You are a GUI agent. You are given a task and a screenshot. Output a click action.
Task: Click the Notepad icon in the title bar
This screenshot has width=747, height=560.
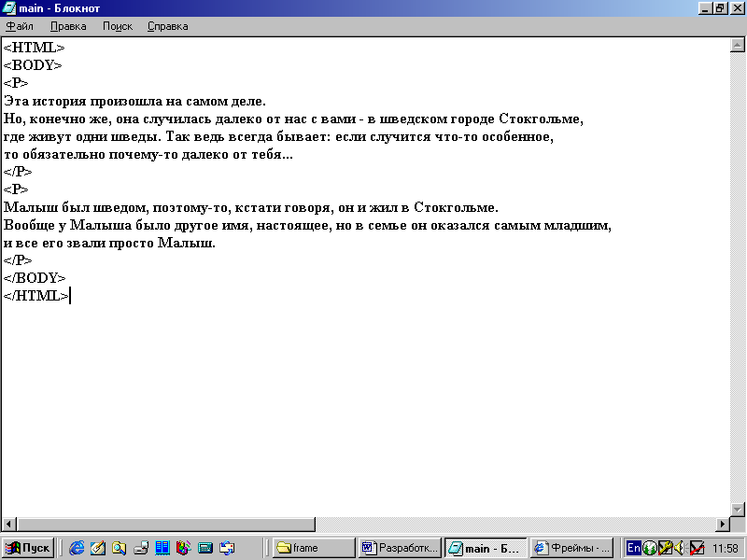8,8
